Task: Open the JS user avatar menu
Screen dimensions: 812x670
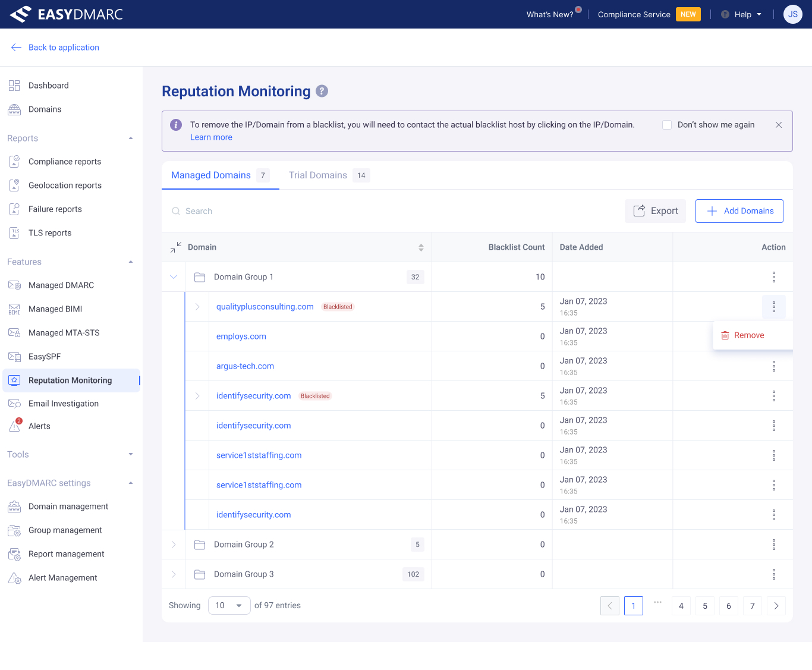Action: (793, 14)
